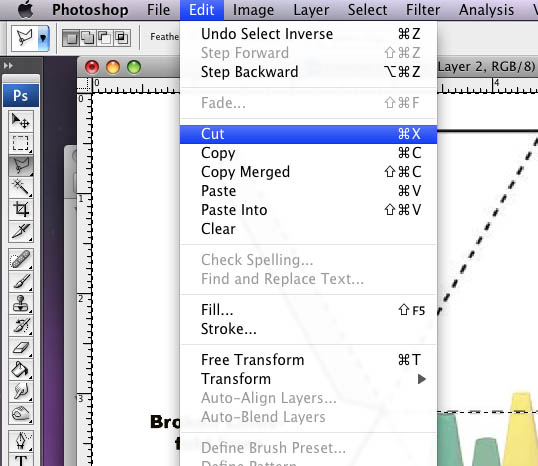The width and height of the screenshot is (538, 466).
Task: Select the Crop tool
Action: tap(21, 209)
